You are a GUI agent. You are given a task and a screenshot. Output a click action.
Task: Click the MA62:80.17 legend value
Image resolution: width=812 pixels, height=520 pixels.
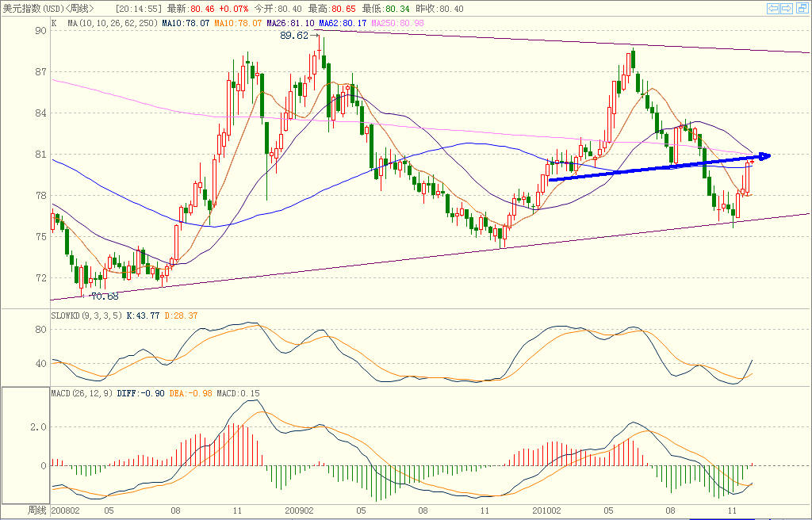coord(343,23)
